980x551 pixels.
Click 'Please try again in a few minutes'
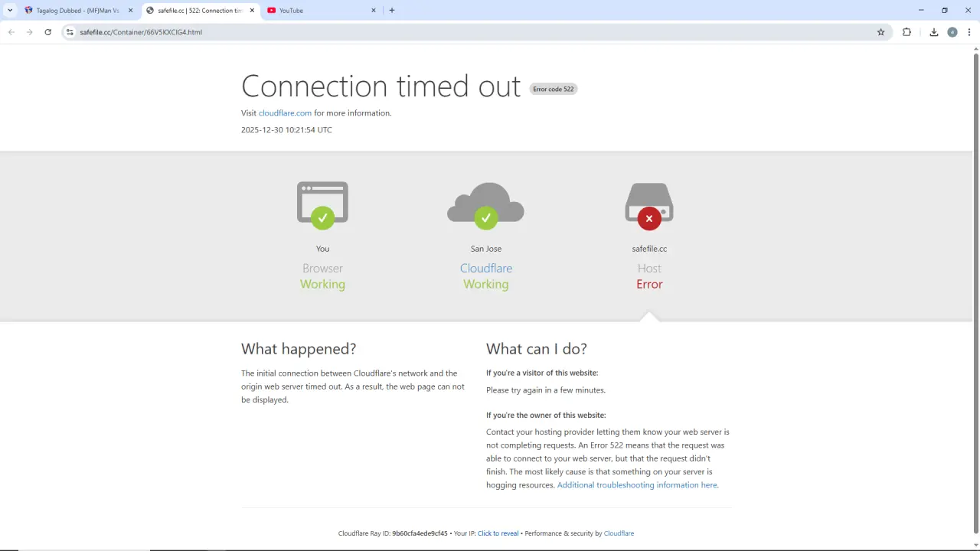[546, 390]
